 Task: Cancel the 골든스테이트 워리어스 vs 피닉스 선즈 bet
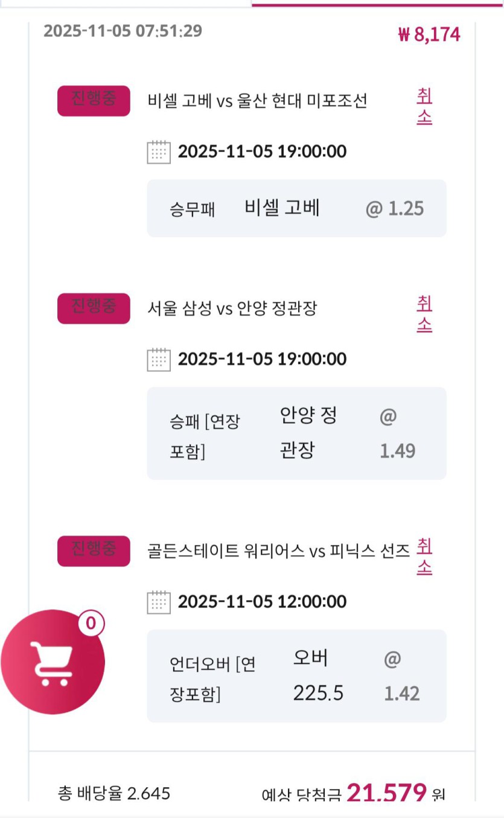pos(424,557)
